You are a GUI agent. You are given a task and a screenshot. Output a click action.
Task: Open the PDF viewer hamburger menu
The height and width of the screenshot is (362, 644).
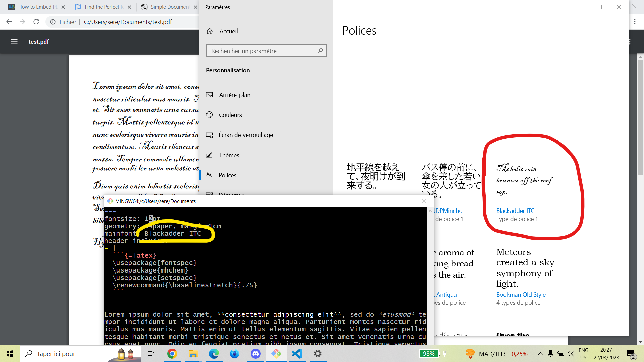point(14,42)
